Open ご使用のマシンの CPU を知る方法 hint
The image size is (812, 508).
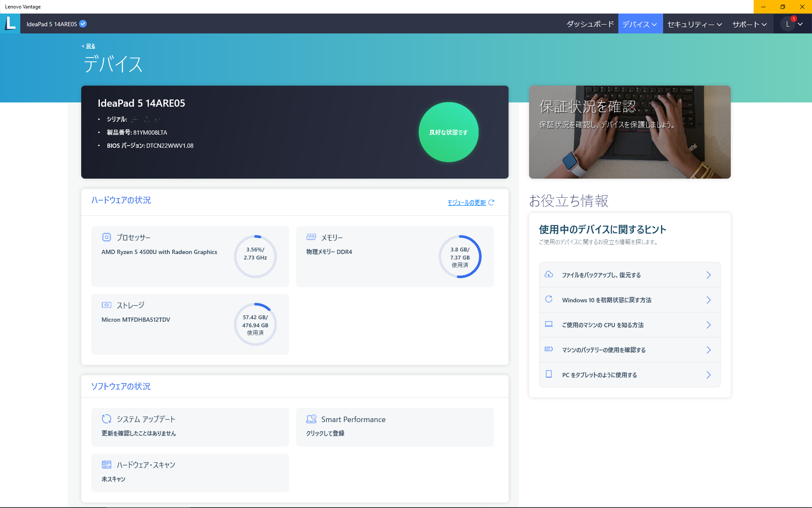[630, 325]
